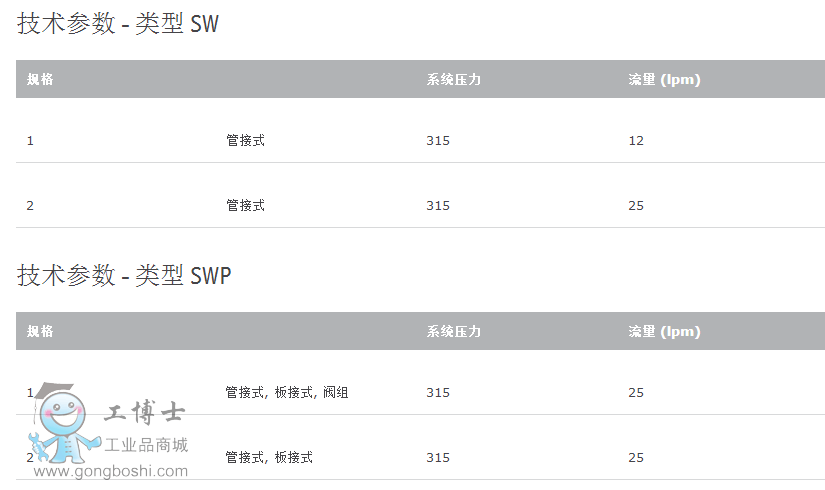825x490 pixels.
Task: Click flow value 25 in SWP size 1 row
Action: tap(636, 393)
